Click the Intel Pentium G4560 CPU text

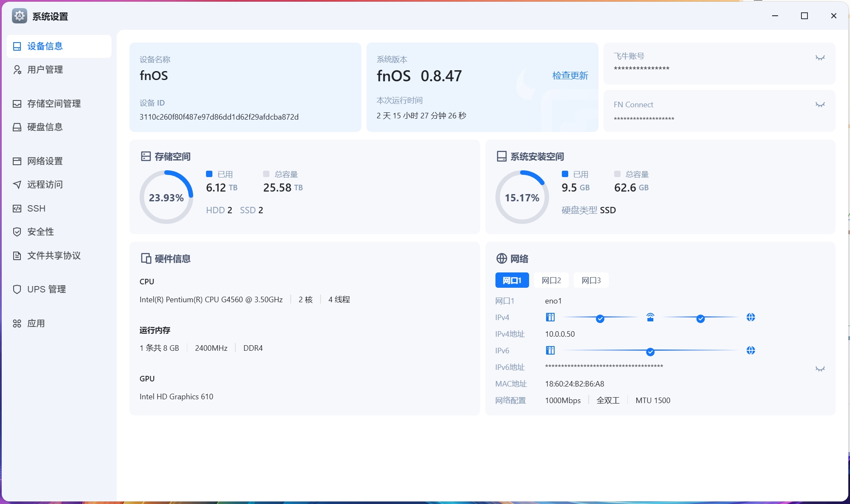tap(211, 300)
